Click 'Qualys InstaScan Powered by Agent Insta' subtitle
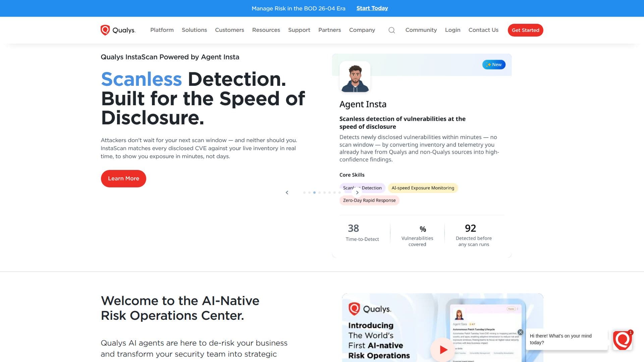The image size is (644, 362). tap(170, 57)
